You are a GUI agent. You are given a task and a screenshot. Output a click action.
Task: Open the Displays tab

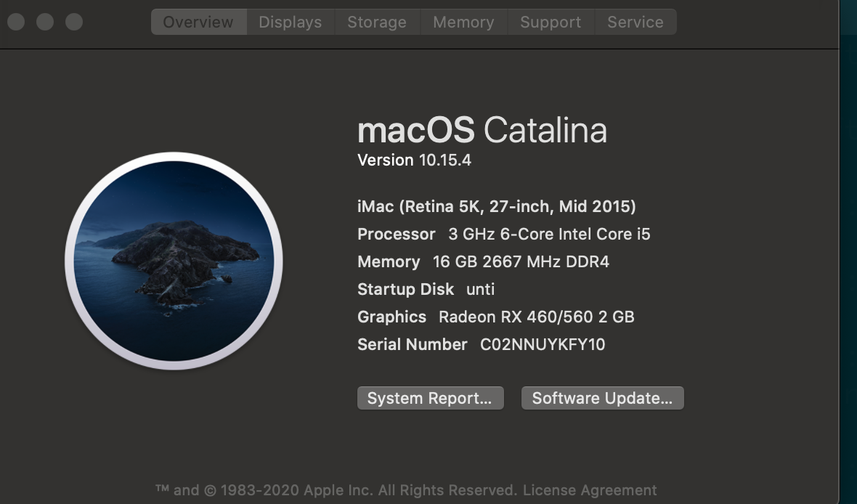coord(290,22)
